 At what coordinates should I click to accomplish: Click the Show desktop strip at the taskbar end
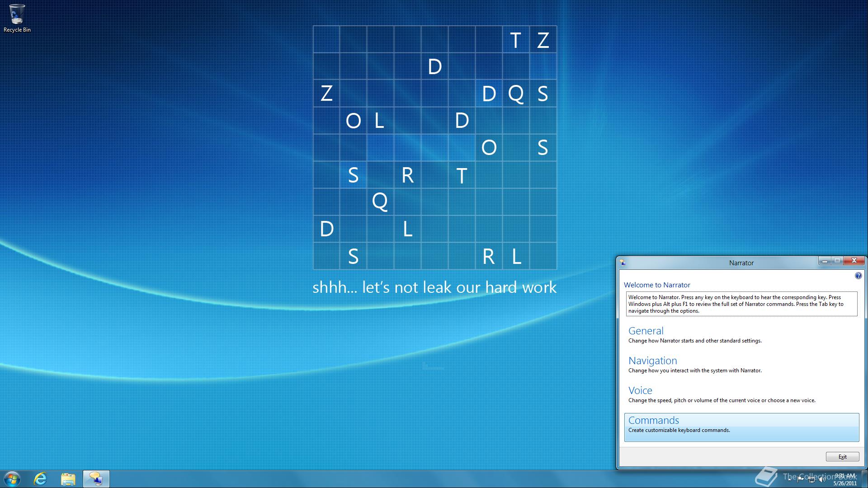pyautogui.click(x=864, y=479)
